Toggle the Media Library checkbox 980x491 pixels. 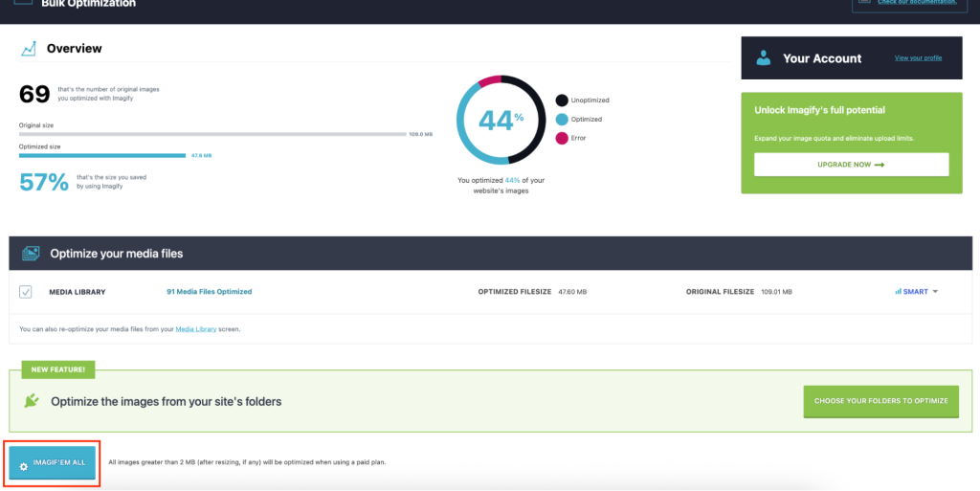(26, 292)
